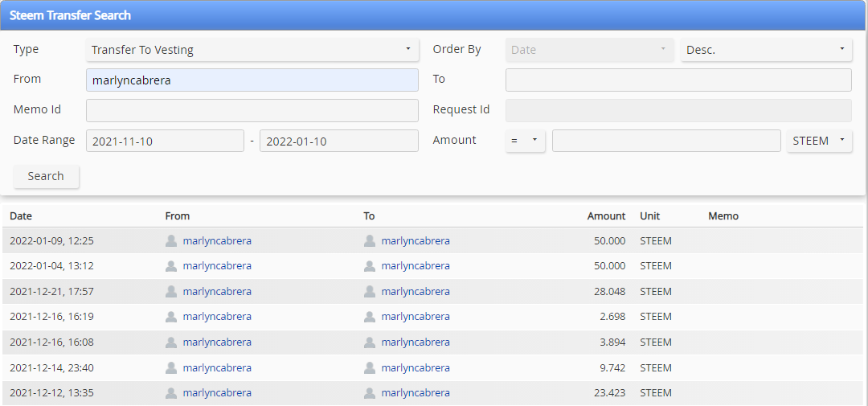The image size is (868, 406).
Task: Open To marlyncabrera link in 2021-12-21 row
Action: tap(416, 291)
